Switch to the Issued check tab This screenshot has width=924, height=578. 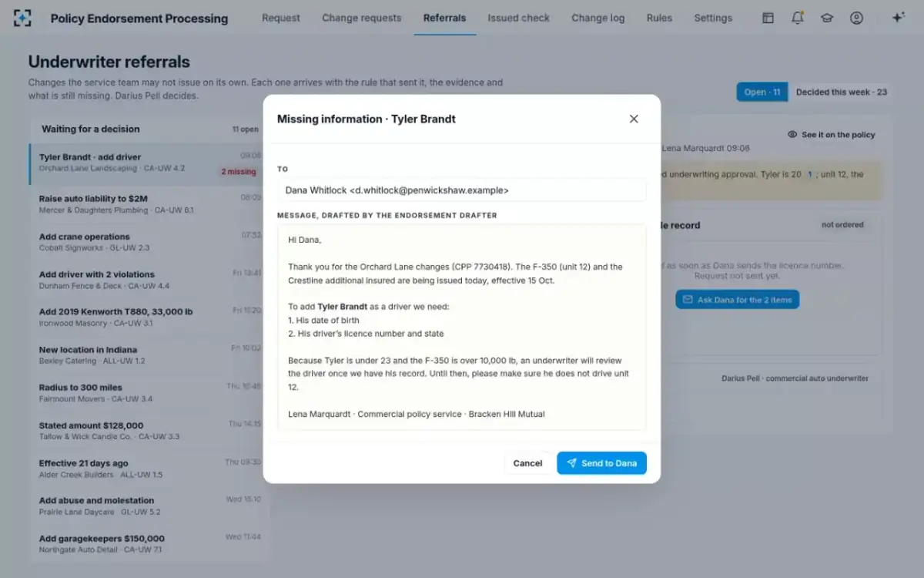coord(519,18)
